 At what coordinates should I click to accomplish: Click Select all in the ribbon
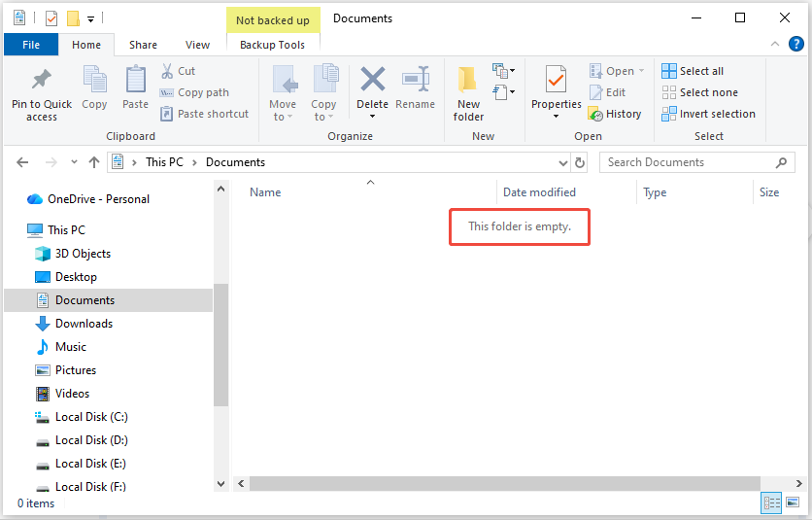pyautogui.click(x=692, y=71)
